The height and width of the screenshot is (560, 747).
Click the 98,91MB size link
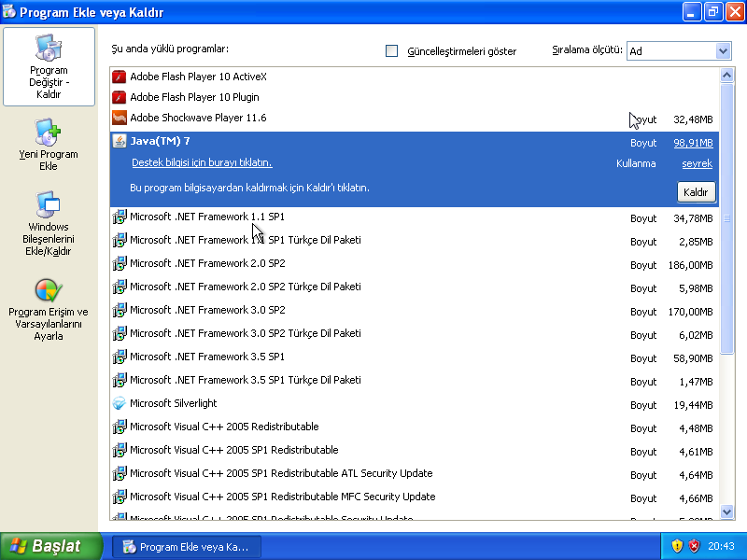693,143
